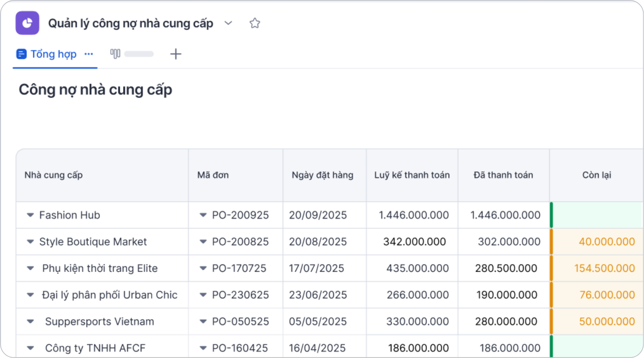Screen dimensions: 644x358
Task: Open dropdown for order PO-170725
Action: (203, 268)
